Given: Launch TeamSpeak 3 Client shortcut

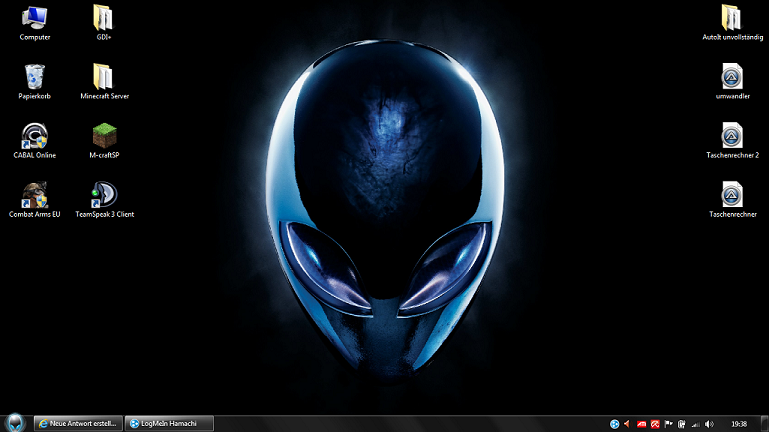Looking at the screenshot, I should click(104, 194).
